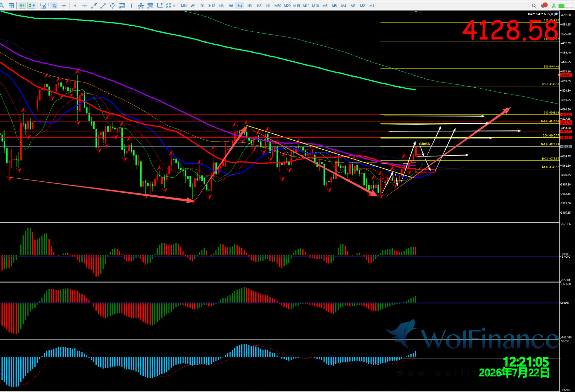Switch to M2 timeframe
Viewport: 575px width, 392px height.
click(362, 6)
